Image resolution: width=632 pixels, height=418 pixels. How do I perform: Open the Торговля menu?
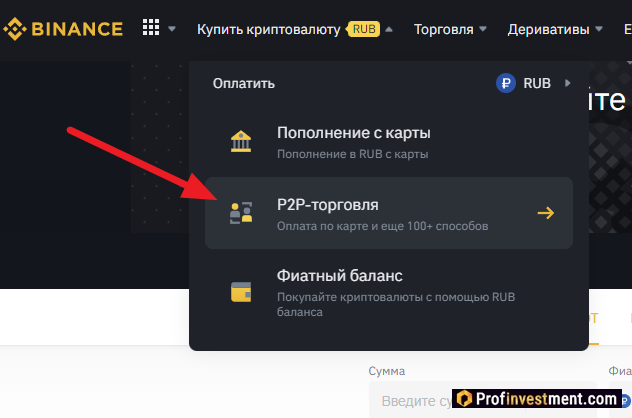tap(443, 29)
